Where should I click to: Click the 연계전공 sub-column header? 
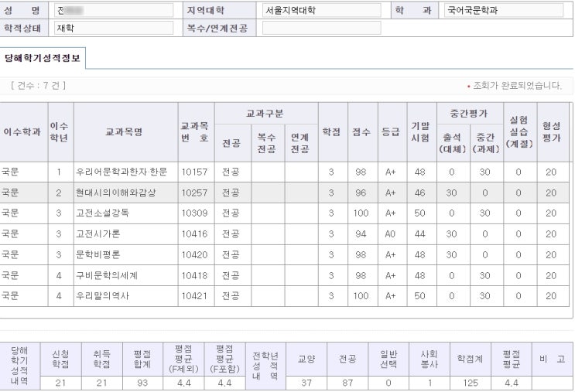pos(302,143)
